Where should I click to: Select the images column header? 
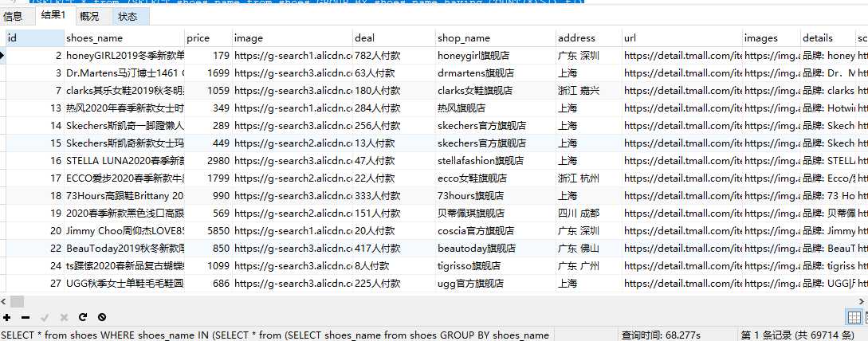pos(772,38)
